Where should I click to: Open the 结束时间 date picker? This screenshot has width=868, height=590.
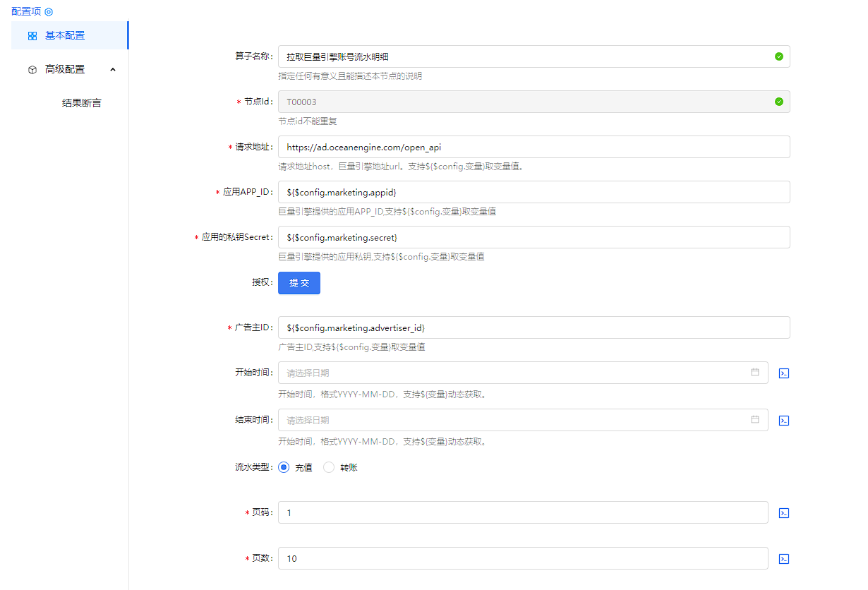[x=515, y=420]
